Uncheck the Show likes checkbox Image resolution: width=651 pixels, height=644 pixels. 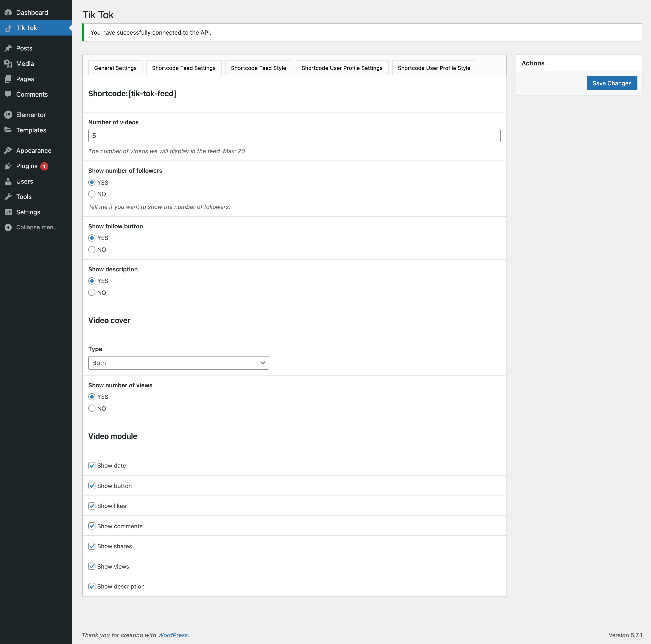(92, 506)
